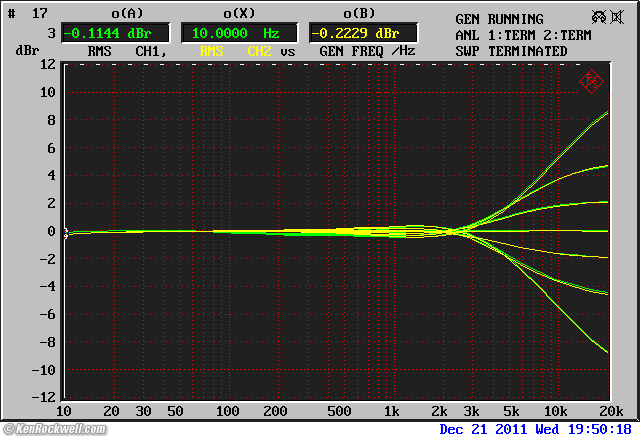Click the -6 value on the y-axis
The width and height of the screenshot is (640, 436).
(48, 314)
